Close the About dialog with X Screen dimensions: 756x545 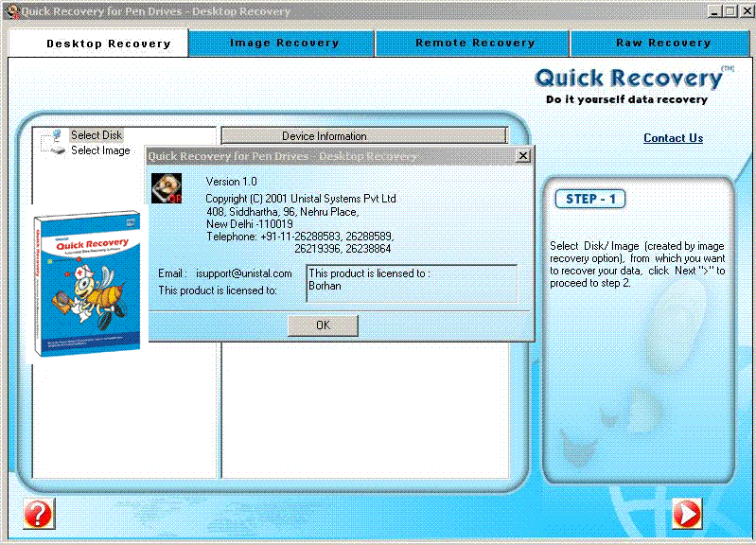coord(522,156)
